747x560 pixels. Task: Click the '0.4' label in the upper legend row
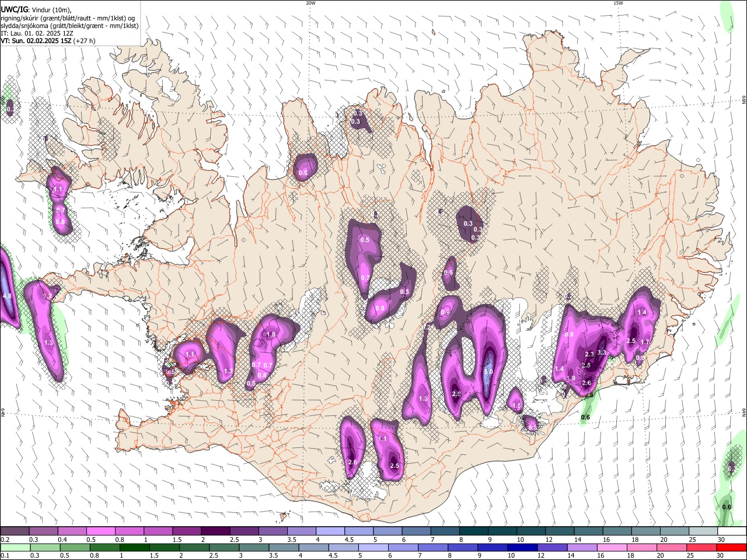62,540
